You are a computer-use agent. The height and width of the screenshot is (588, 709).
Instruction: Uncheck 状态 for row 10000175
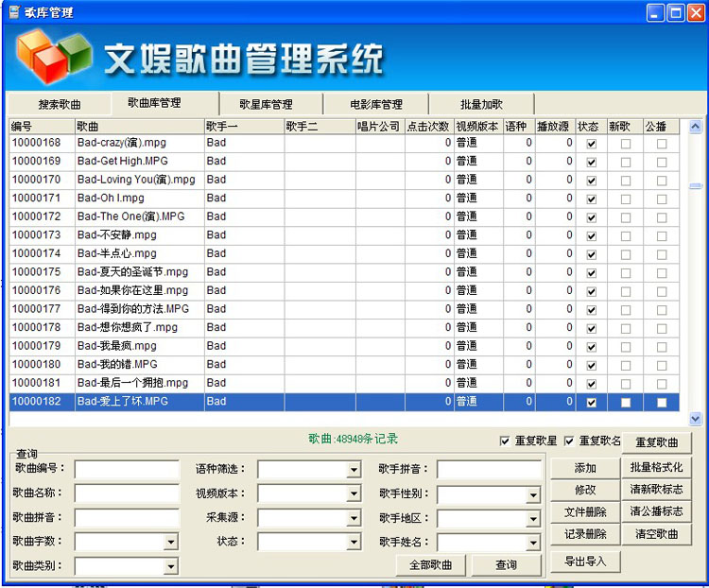591,273
